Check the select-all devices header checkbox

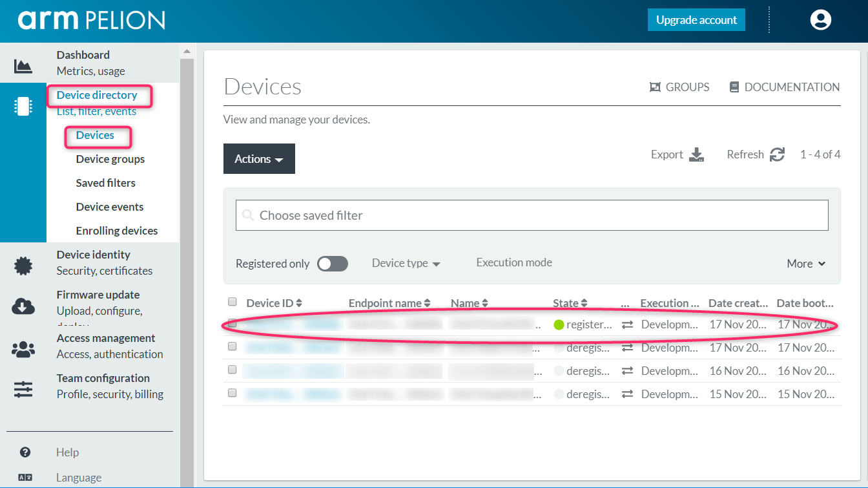[232, 302]
